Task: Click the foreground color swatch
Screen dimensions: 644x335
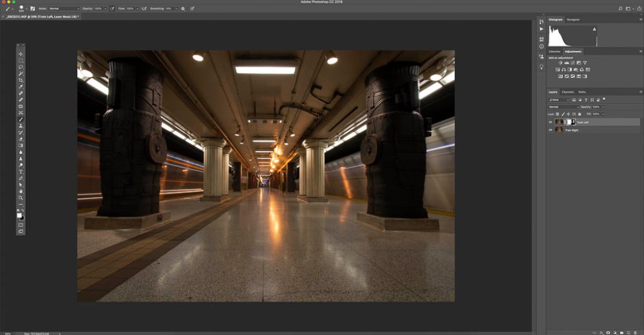Action: (x=19, y=215)
